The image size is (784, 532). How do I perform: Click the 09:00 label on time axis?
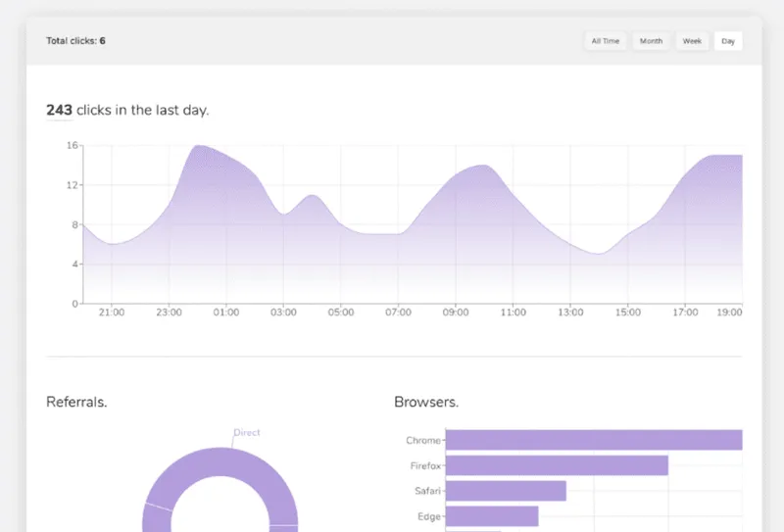456,313
